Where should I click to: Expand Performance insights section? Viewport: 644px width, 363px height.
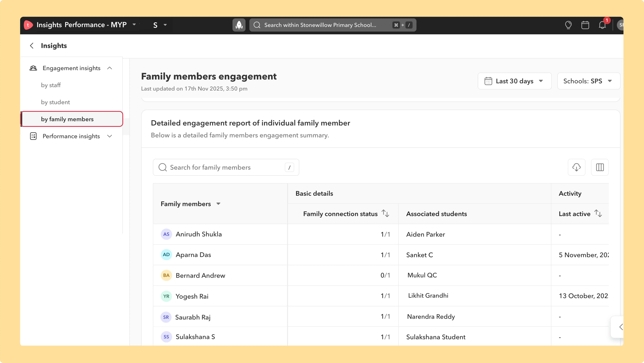pyautogui.click(x=109, y=136)
